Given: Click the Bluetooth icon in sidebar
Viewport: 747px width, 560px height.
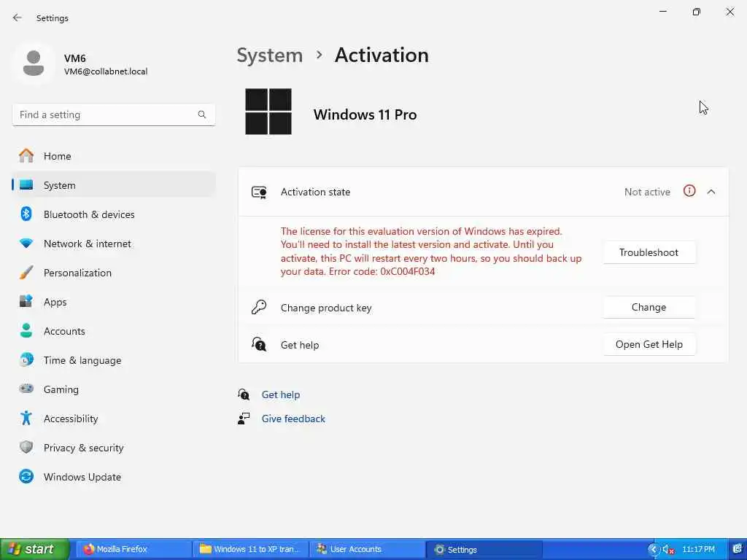Looking at the screenshot, I should tap(26, 214).
